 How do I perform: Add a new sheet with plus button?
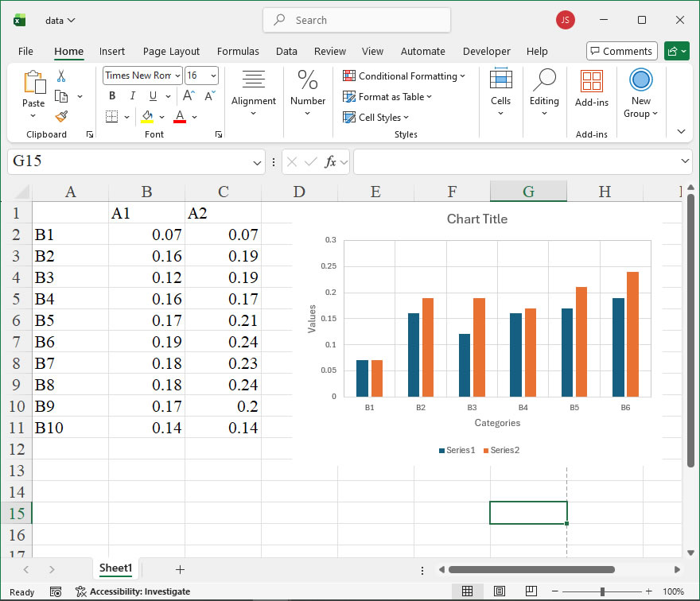(x=180, y=569)
